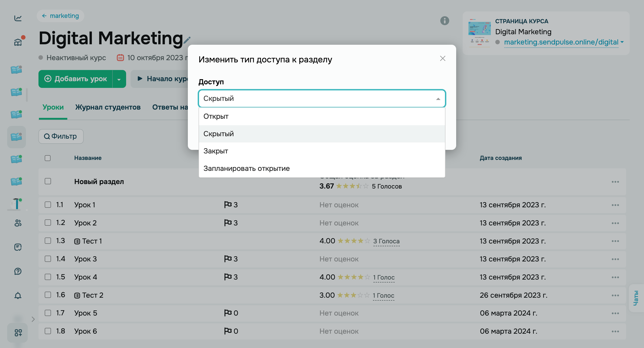Viewport: 644px width, 348px height.
Task: Check the Новый раздел section checkbox
Action: [x=48, y=181]
